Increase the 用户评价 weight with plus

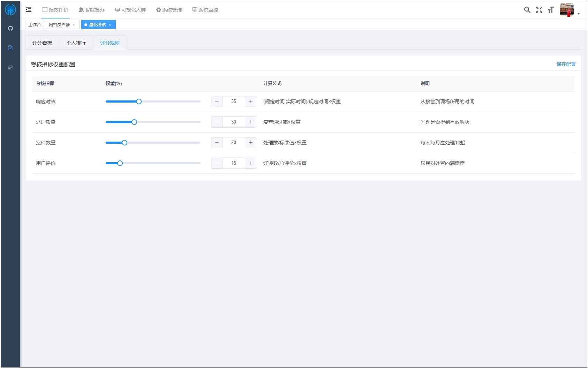[250, 163]
